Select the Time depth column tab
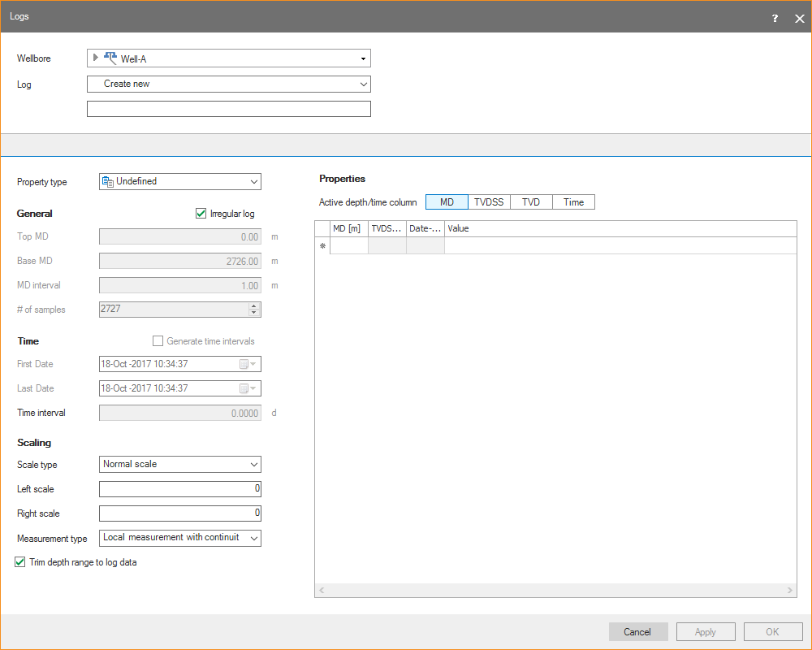The width and height of the screenshot is (812, 650). (573, 202)
